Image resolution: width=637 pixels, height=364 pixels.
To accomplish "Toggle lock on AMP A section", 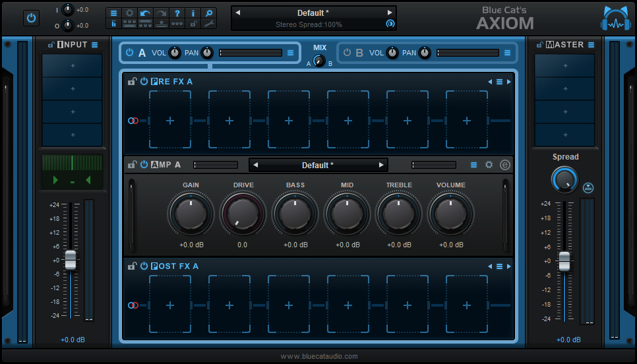I will click(132, 164).
